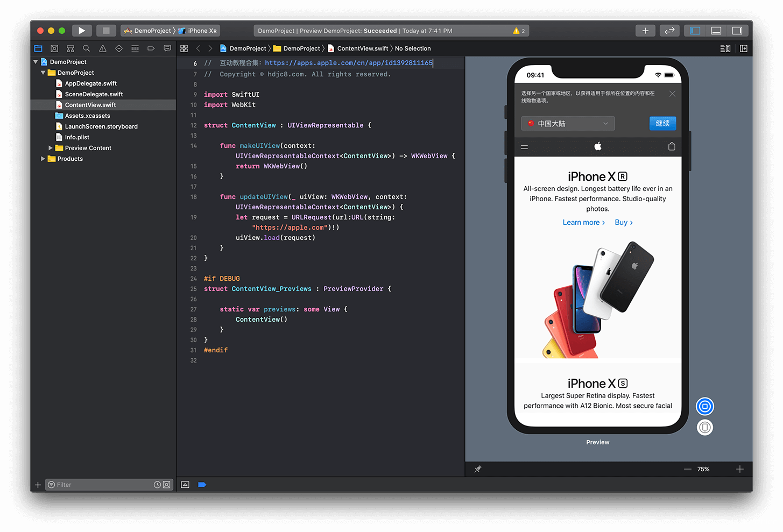Toggle the Inspectors panel visibility
Screen dimensions: 783x532
pos(737,31)
